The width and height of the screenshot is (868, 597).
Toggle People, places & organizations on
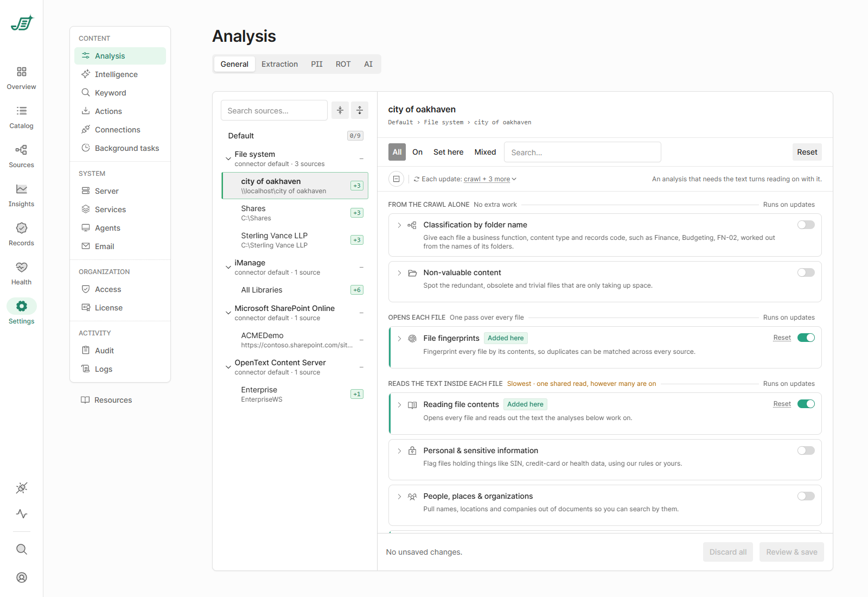pos(806,496)
